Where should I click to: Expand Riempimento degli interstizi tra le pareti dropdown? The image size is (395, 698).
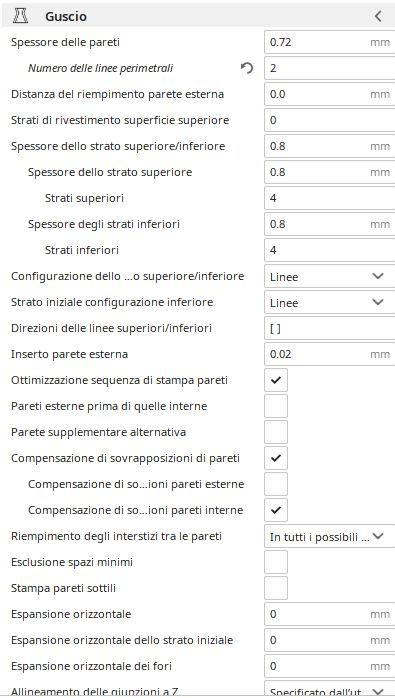pos(330,536)
